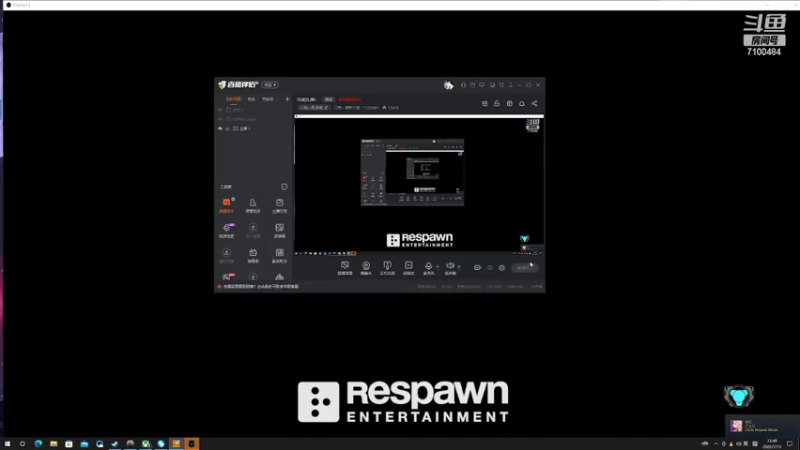Open the three-line menu icon in title bar
Image resolution: width=800 pixels, height=450 pixels.
click(x=510, y=85)
